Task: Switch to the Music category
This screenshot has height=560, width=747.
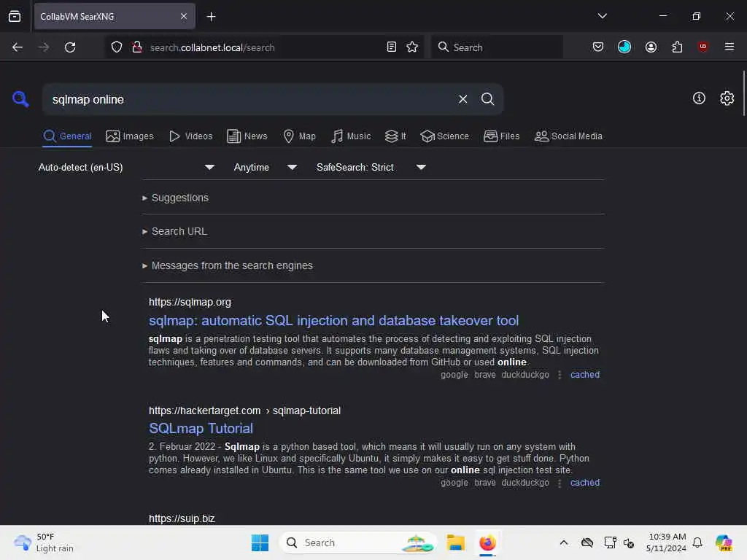Action: tap(351, 136)
